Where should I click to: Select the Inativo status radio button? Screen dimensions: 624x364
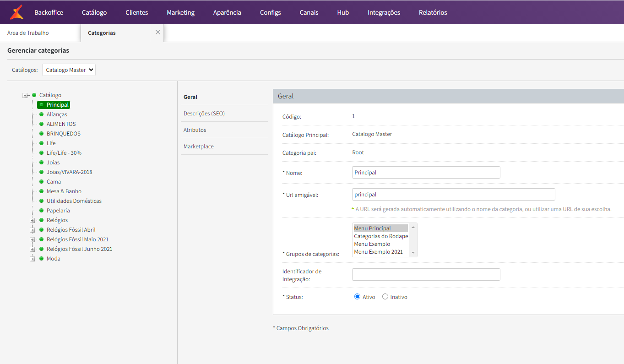pyautogui.click(x=385, y=297)
